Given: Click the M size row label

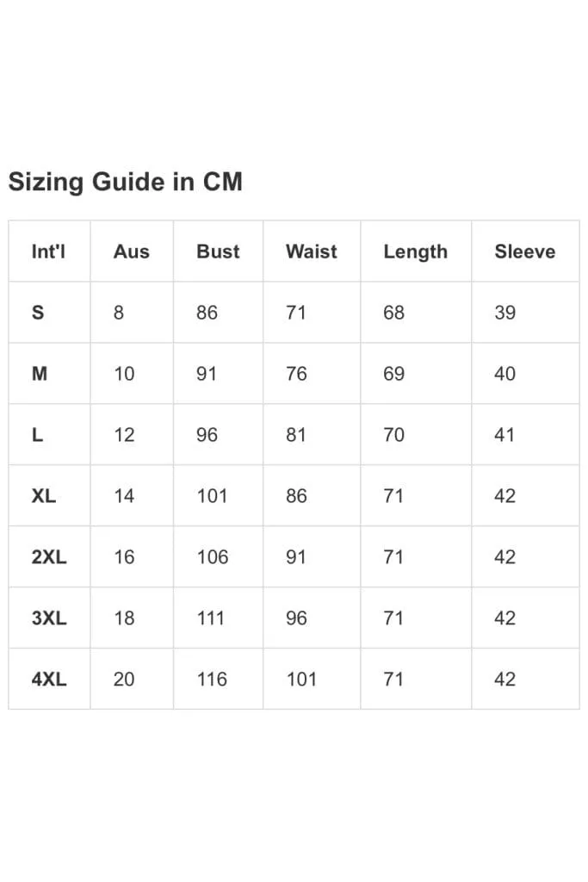Looking at the screenshot, I should click(x=40, y=374).
